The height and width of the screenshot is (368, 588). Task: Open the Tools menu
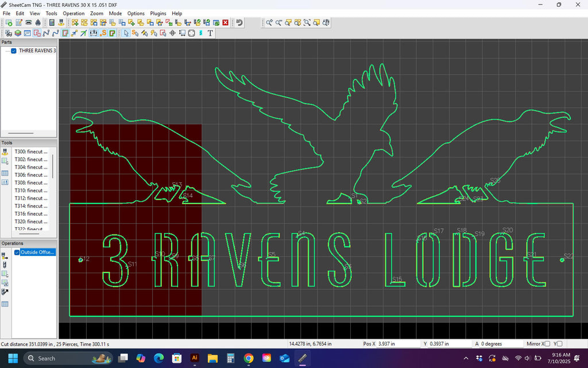[x=51, y=13]
